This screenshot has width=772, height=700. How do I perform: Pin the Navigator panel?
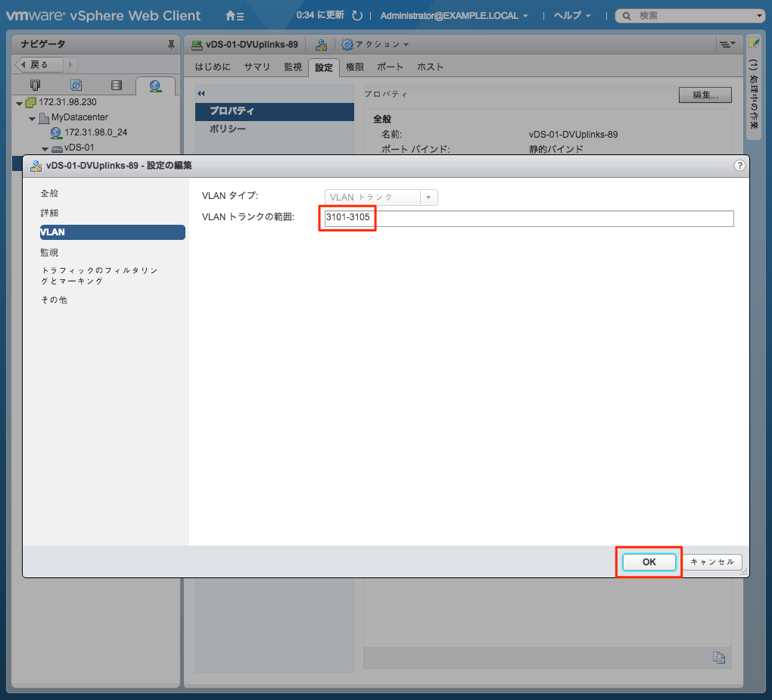(x=171, y=45)
